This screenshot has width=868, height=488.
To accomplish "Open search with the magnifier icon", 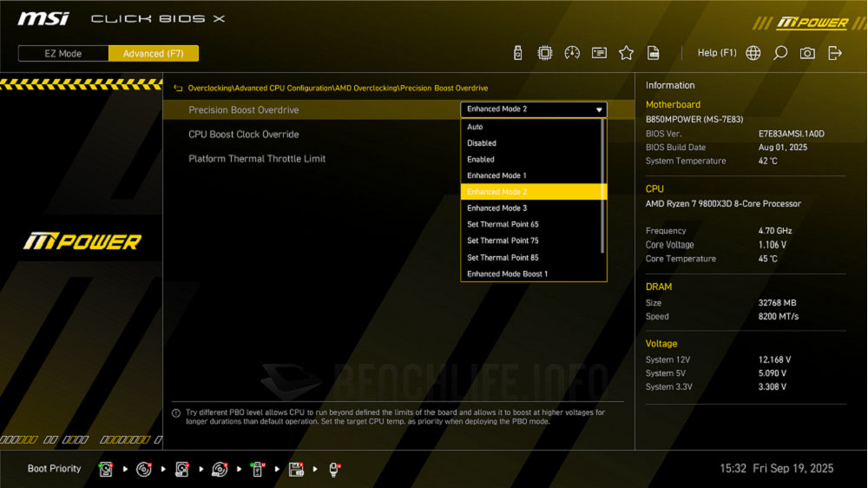I will click(780, 53).
